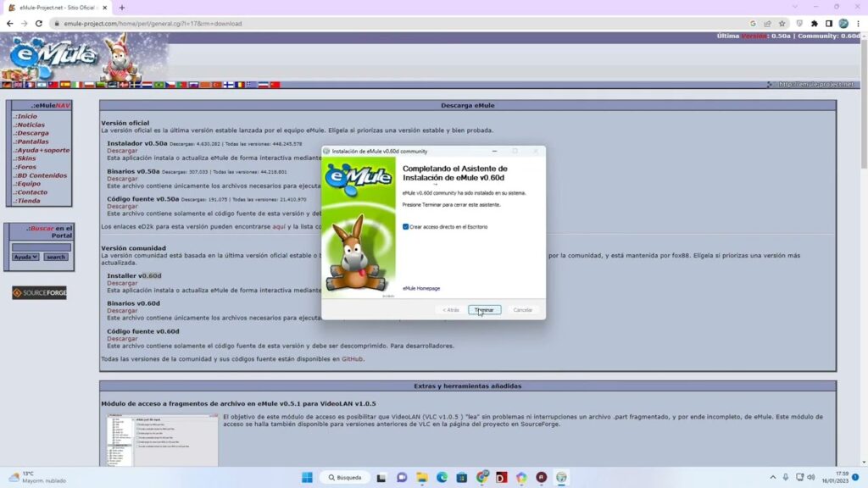This screenshot has width=868, height=488.
Task: Click Descargar under Código fuente v0.60d
Action: point(122,339)
